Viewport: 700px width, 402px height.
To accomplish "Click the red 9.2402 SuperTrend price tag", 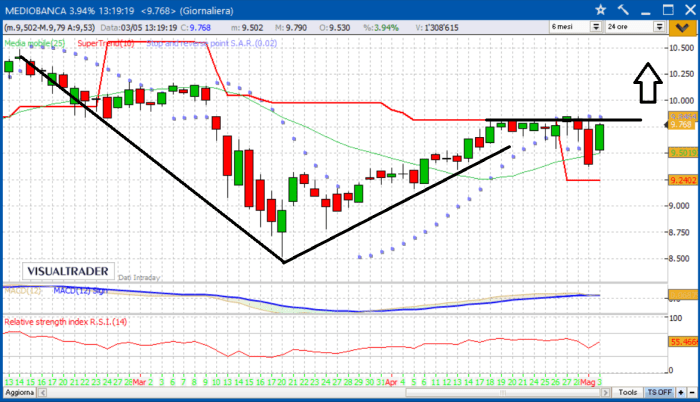I will tap(683, 180).
